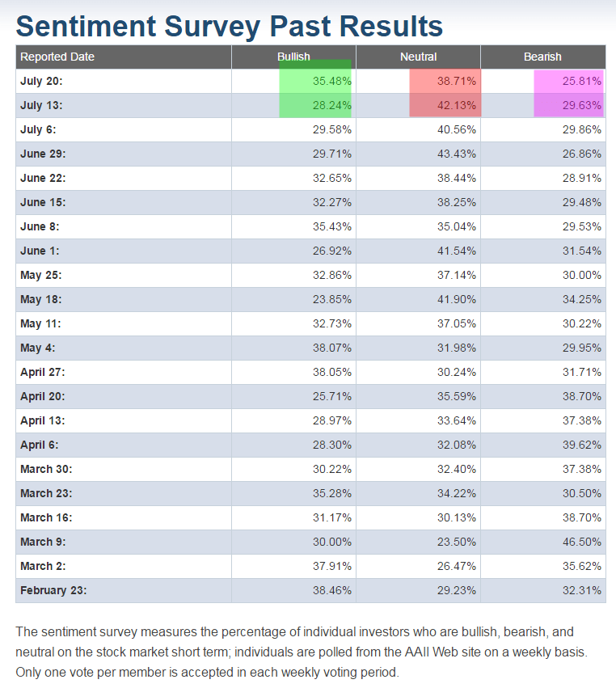Select the Neutral column header
The image size is (616, 688).
[418, 57]
